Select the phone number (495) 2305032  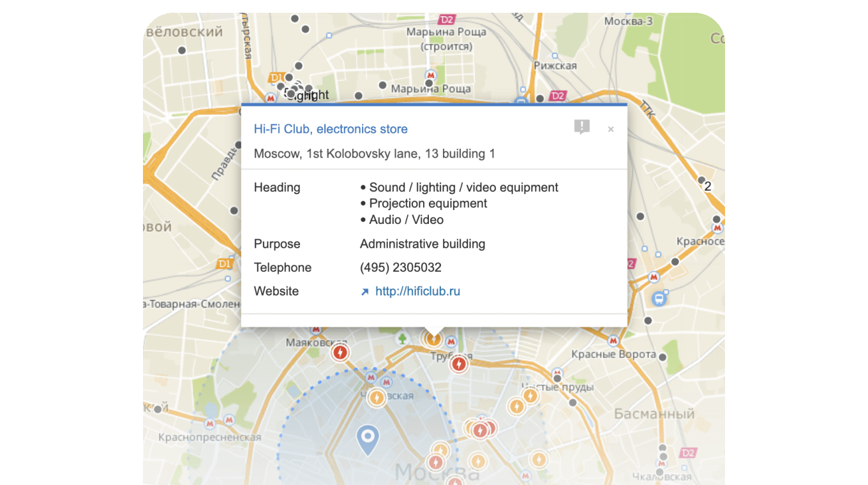click(401, 267)
